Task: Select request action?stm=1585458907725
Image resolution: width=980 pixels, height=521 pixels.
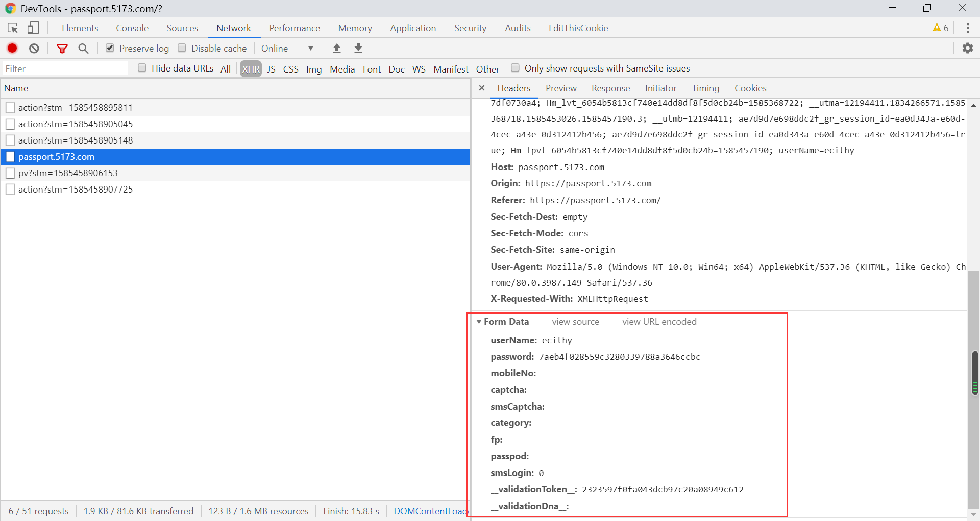Action: 235,189
